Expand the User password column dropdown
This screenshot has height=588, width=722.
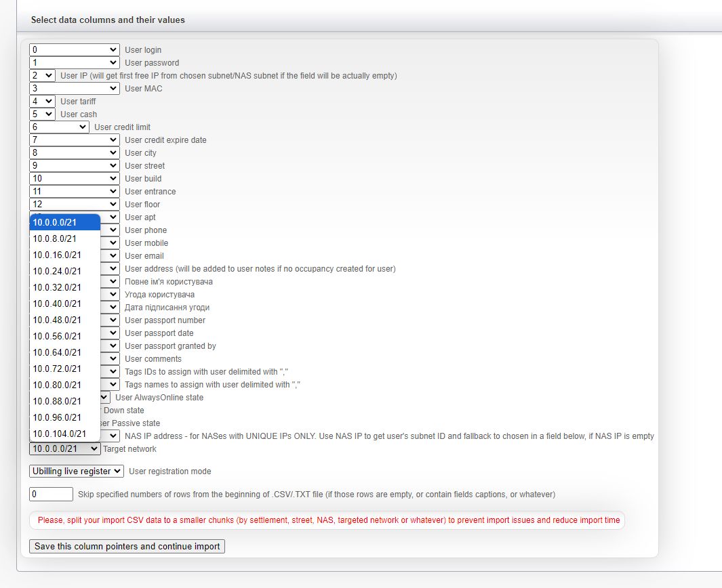(x=75, y=62)
